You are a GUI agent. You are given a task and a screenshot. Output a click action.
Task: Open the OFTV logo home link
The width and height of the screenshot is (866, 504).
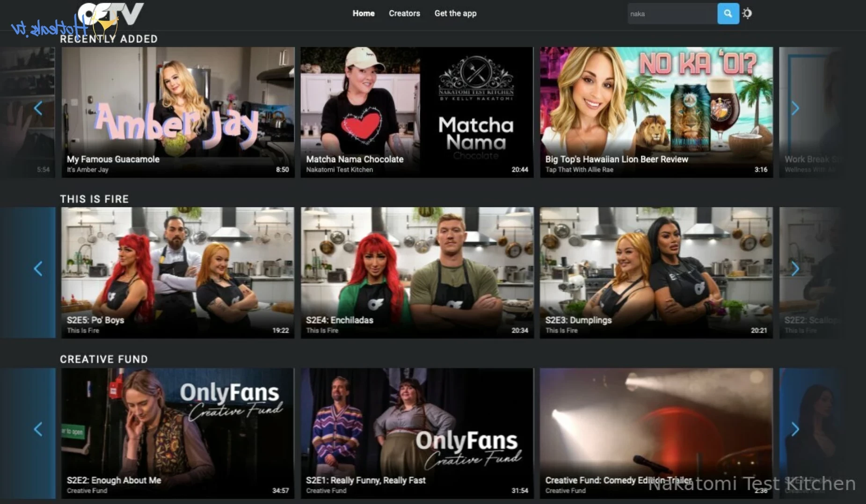(x=111, y=14)
